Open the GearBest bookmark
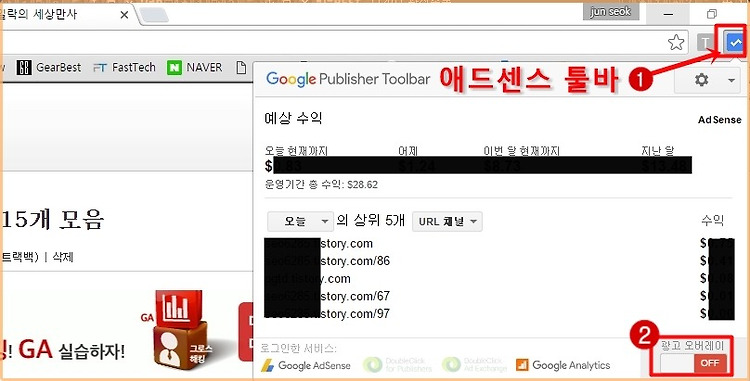Screen dimensions: 750x381 (x=49, y=67)
